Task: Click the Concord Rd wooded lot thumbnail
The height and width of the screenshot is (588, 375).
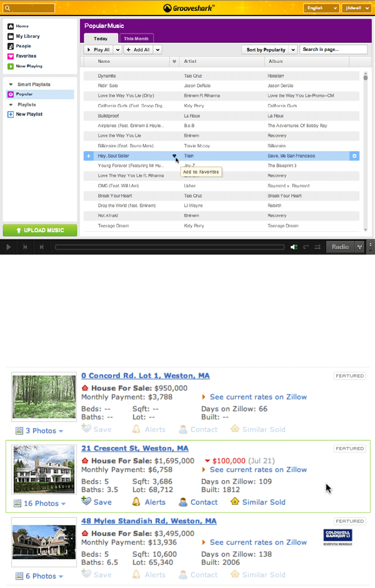Action: [44, 397]
